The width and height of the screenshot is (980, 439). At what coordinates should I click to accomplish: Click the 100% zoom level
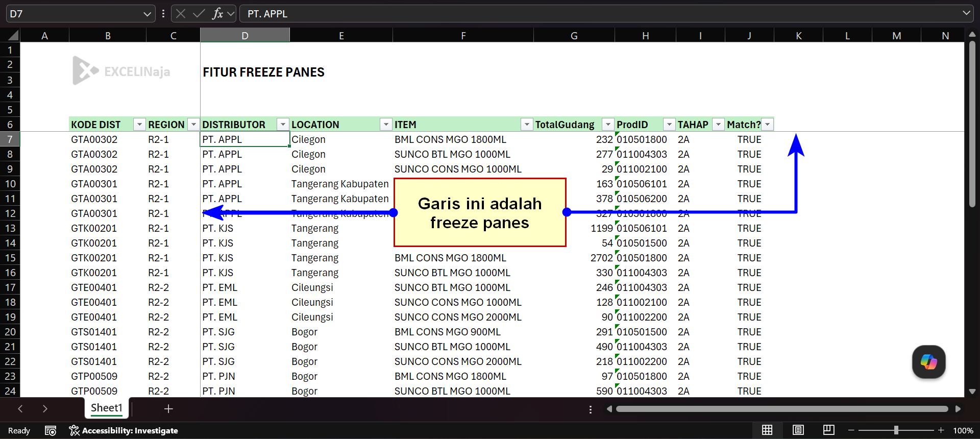[x=963, y=431]
